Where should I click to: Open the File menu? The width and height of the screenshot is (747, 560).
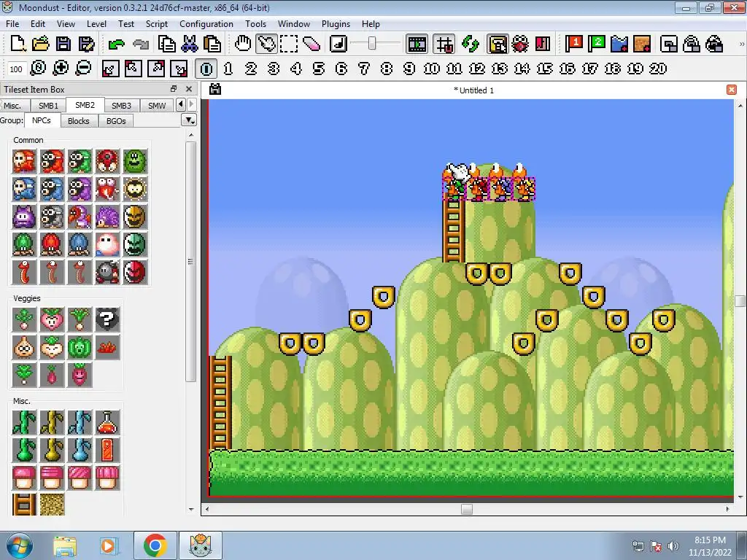(x=12, y=24)
